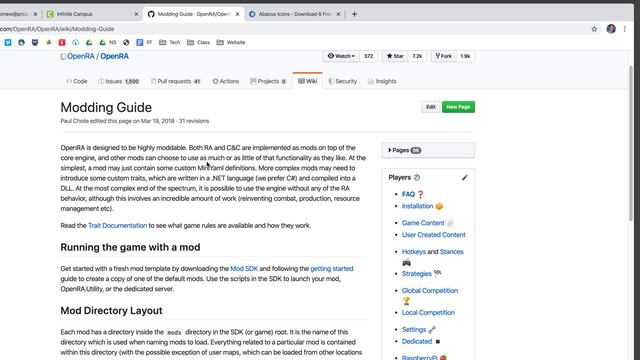
Task: Open the FAQ sidebar link
Action: click(408, 194)
